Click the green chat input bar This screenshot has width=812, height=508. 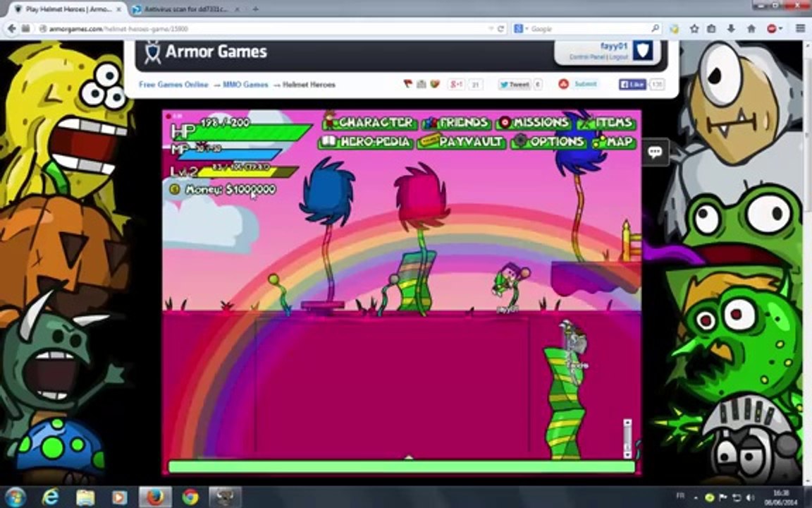click(401, 467)
